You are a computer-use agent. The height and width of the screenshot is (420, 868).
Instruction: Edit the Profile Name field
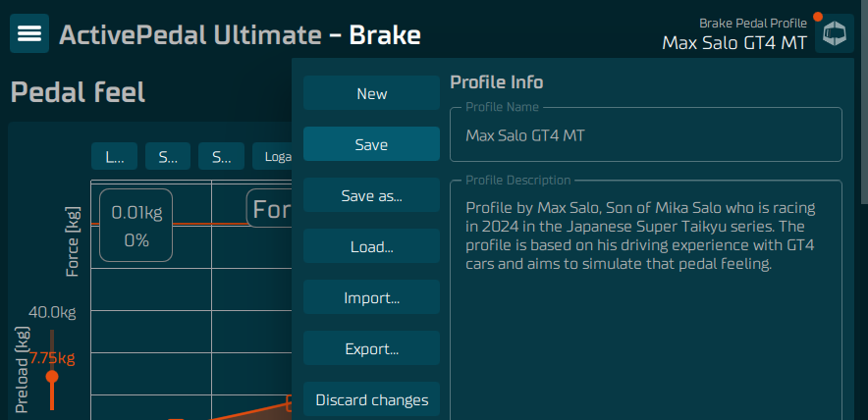(646, 135)
